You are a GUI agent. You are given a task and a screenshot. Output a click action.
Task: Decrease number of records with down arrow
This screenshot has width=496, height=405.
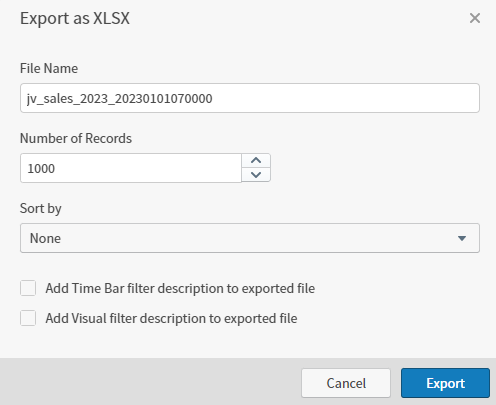256,175
